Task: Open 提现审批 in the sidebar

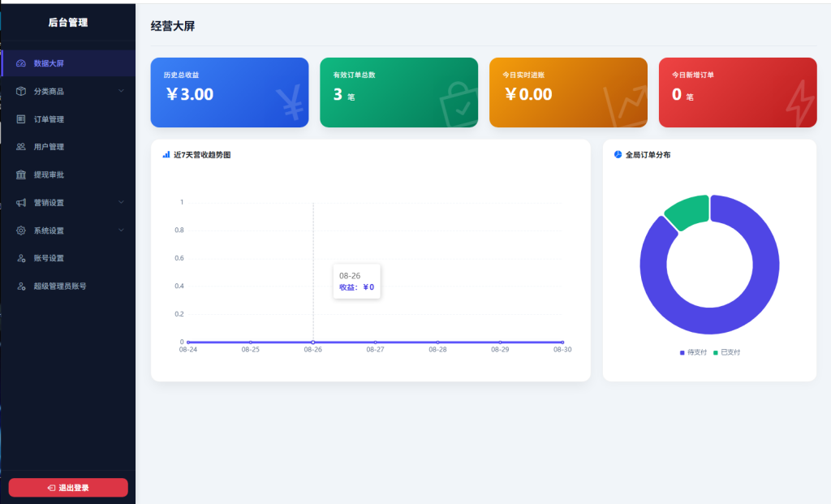Action: pos(68,174)
